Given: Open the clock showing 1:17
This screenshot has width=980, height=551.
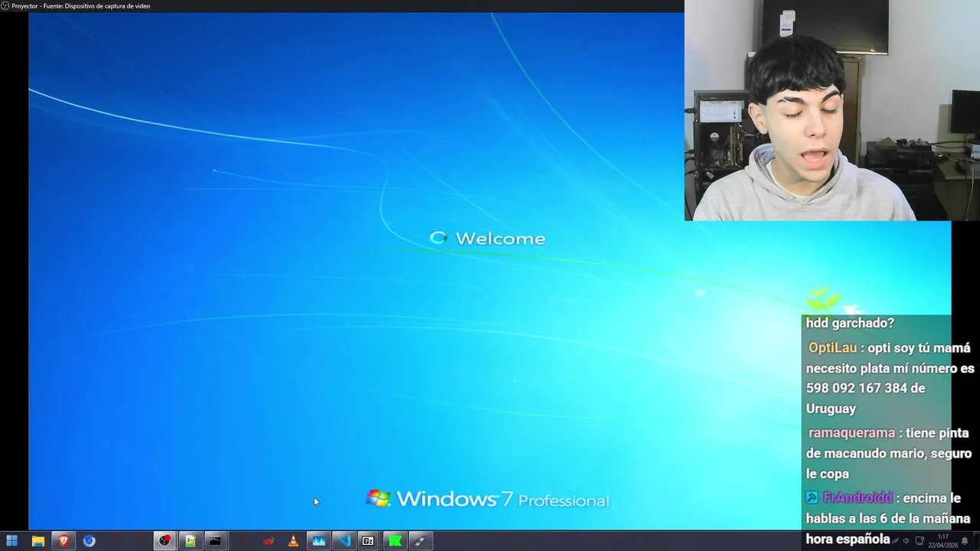Looking at the screenshot, I should pos(942,541).
